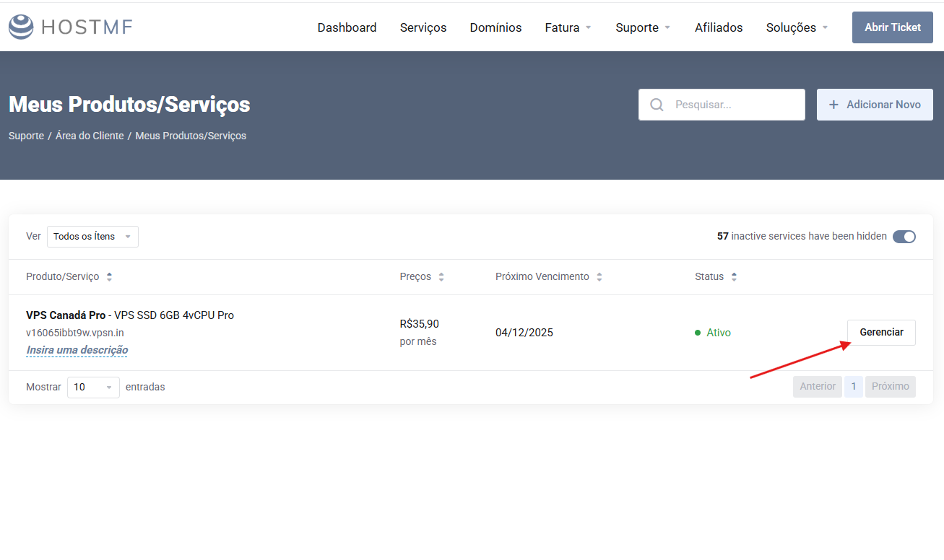Click the Abrir Ticket button
Screen dimensions: 944x560
point(892,27)
